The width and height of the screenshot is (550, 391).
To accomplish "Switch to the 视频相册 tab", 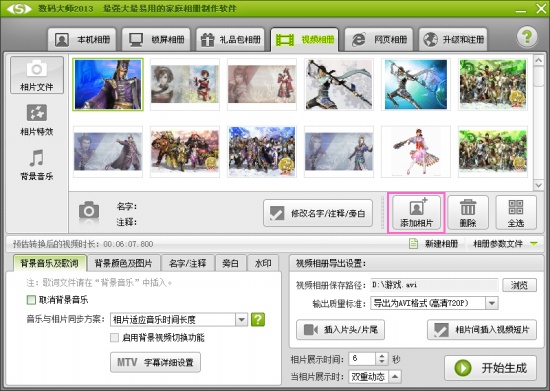I will point(304,40).
